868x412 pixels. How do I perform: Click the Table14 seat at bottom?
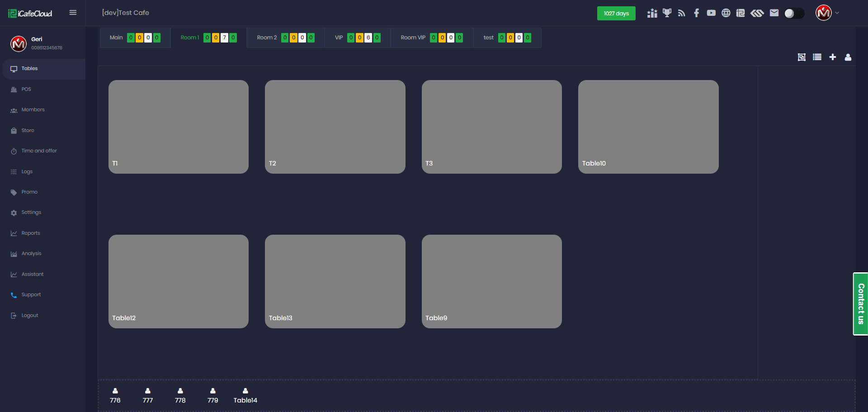point(245,395)
